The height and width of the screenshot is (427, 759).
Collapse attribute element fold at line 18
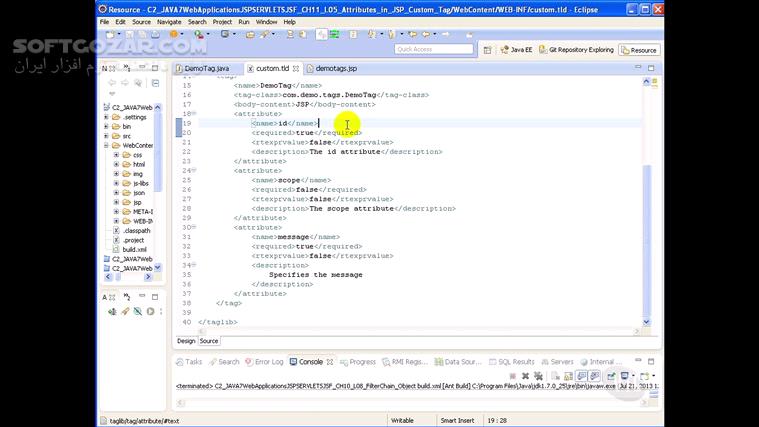click(x=194, y=113)
